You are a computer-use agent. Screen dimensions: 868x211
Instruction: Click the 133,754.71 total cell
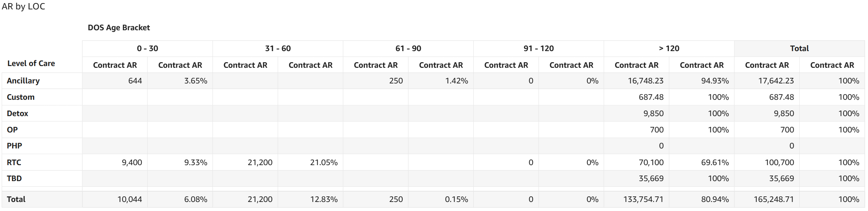click(643, 200)
